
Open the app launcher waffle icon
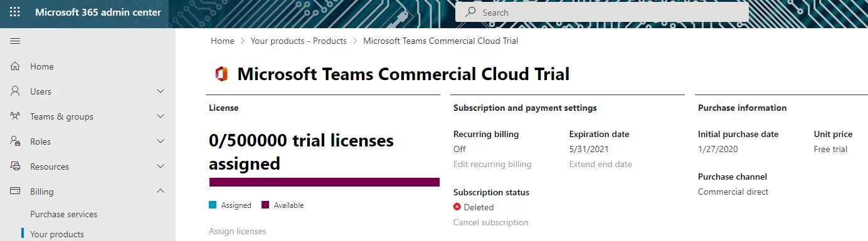tap(15, 13)
